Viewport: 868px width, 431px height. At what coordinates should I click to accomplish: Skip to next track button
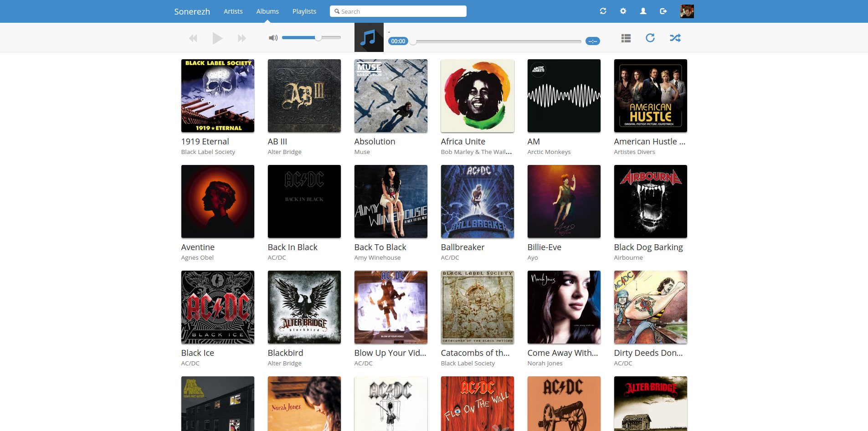tap(242, 38)
